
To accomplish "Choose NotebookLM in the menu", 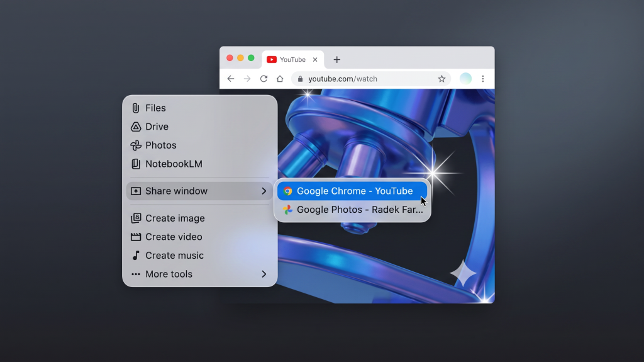I will click(x=173, y=164).
